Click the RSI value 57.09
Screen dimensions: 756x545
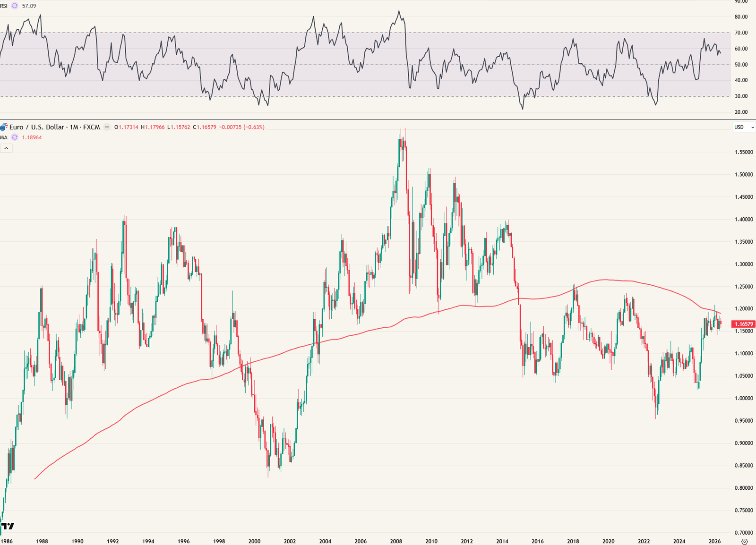pos(29,6)
